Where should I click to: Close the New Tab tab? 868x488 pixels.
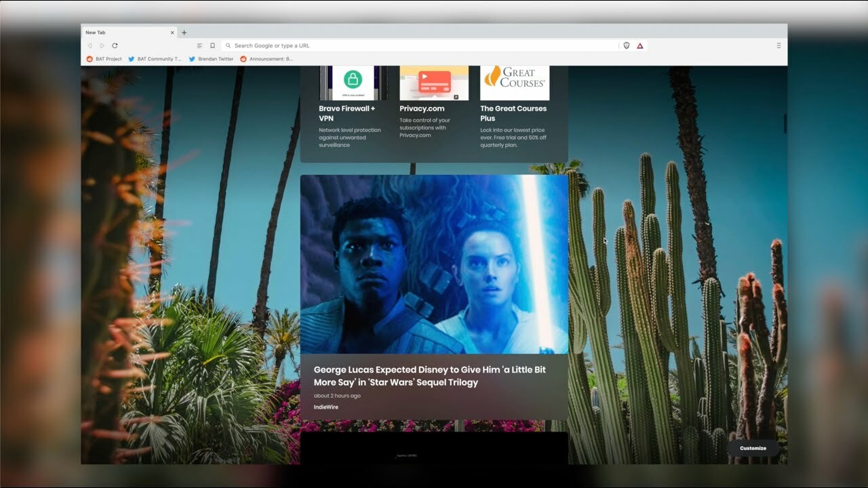[172, 33]
